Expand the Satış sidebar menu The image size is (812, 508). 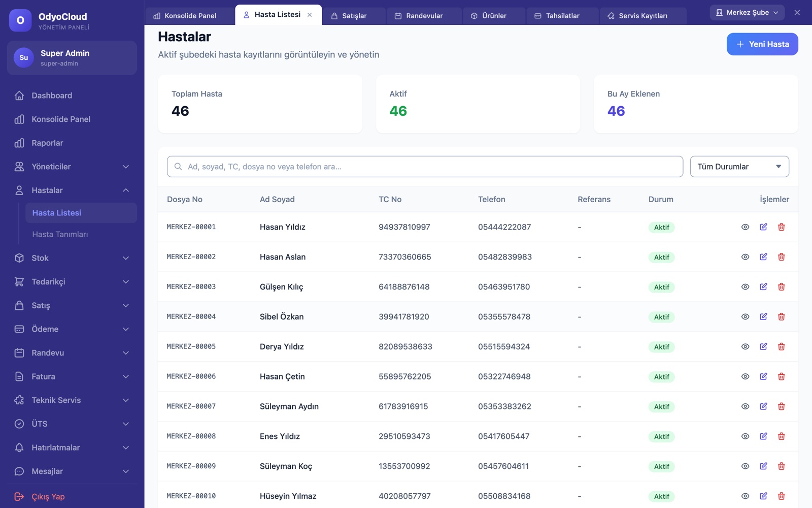(x=72, y=305)
